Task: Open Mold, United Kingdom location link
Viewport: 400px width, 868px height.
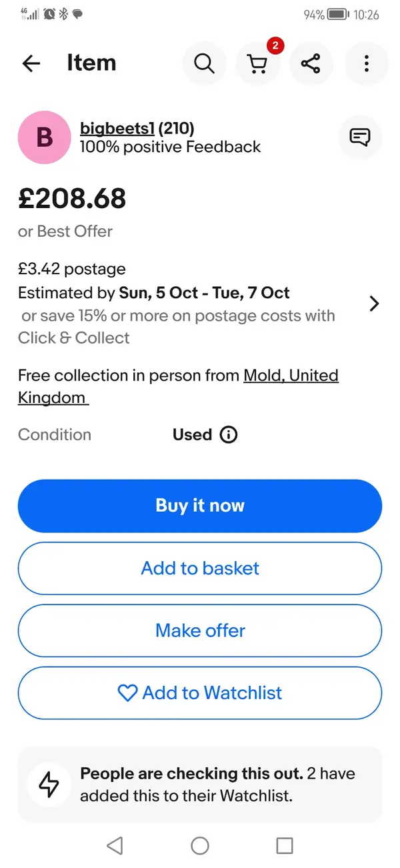Action: (291, 376)
